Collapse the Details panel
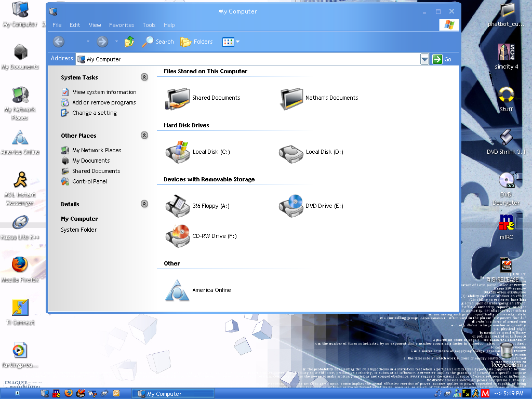This screenshot has height=399, width=532. pos(144,204)
